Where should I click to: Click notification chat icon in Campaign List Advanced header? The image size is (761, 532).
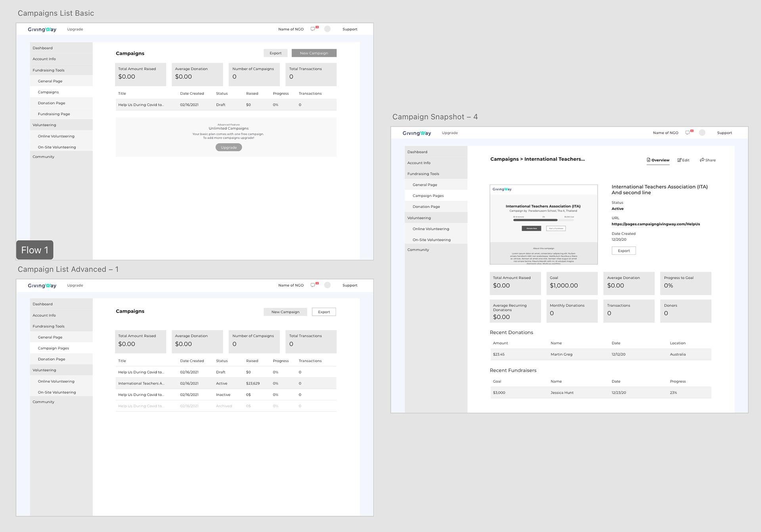pos(313,285)
